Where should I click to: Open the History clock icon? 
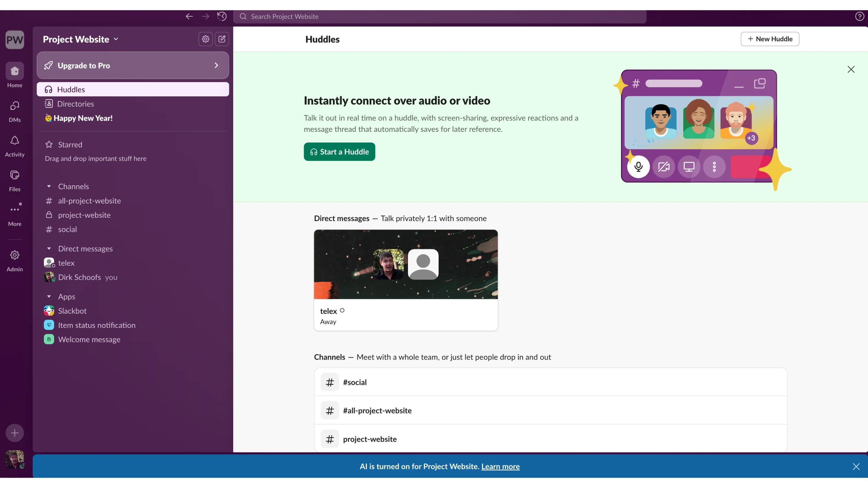pyautogui.click(x=222, y=16)
